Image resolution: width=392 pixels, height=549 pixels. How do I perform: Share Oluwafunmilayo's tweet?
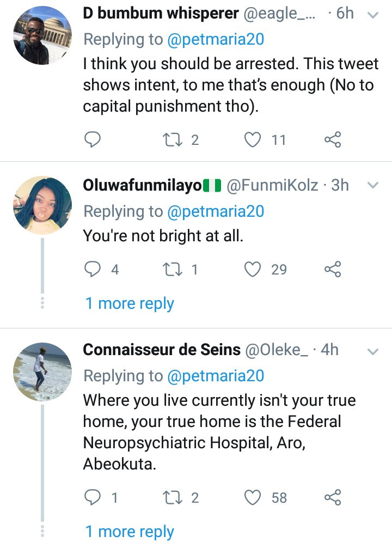332,270
